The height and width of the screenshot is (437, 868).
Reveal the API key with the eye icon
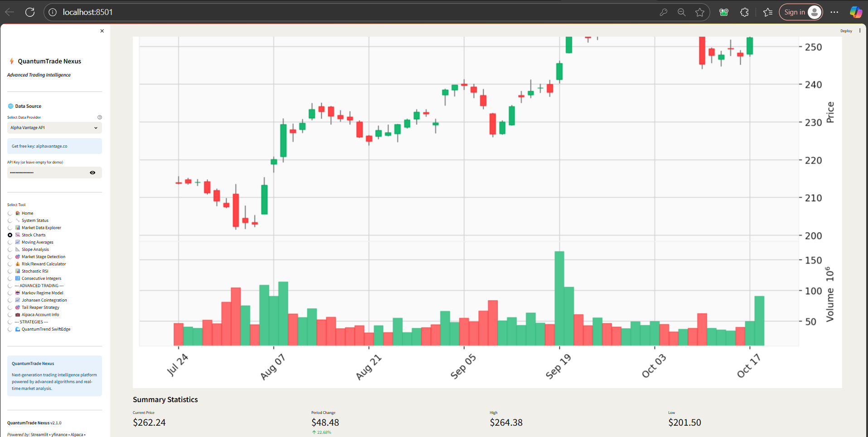coord(92,173)
